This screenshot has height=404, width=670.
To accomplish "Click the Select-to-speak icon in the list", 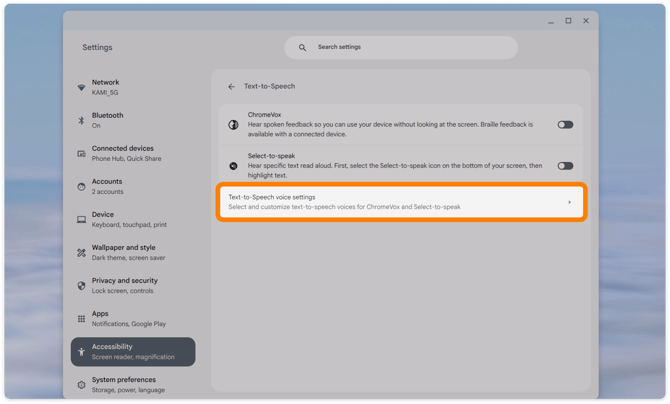I will pos(233,166).
